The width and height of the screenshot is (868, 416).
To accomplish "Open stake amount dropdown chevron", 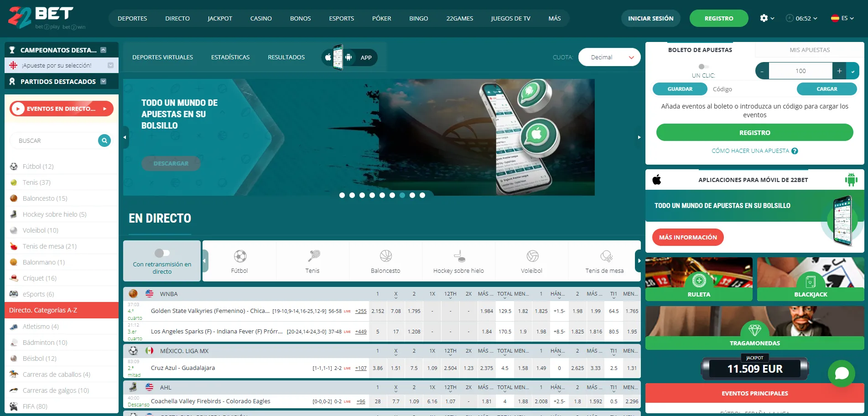I will (853, 71).
